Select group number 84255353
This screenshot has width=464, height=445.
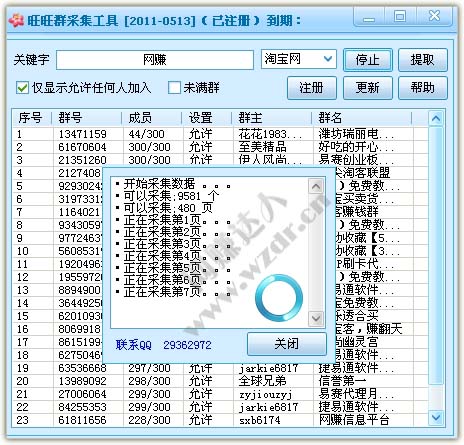82,407
